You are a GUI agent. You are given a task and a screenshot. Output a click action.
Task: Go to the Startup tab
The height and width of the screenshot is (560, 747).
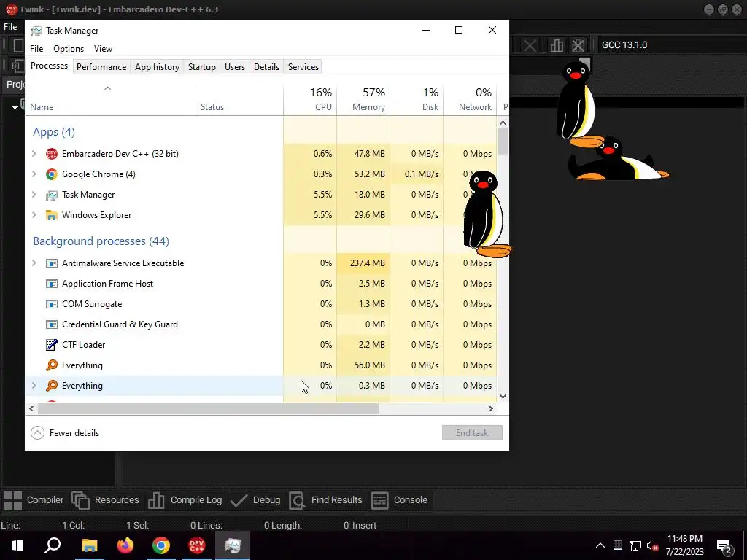click(x=202, y=67)
